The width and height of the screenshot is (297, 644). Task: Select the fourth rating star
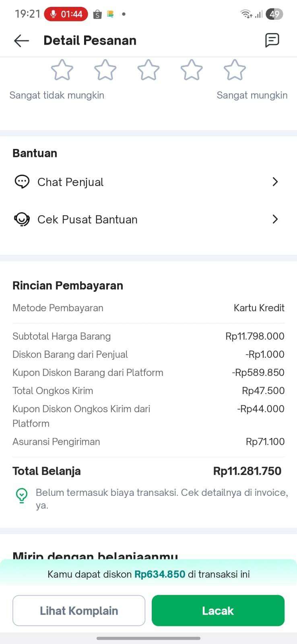192,70
